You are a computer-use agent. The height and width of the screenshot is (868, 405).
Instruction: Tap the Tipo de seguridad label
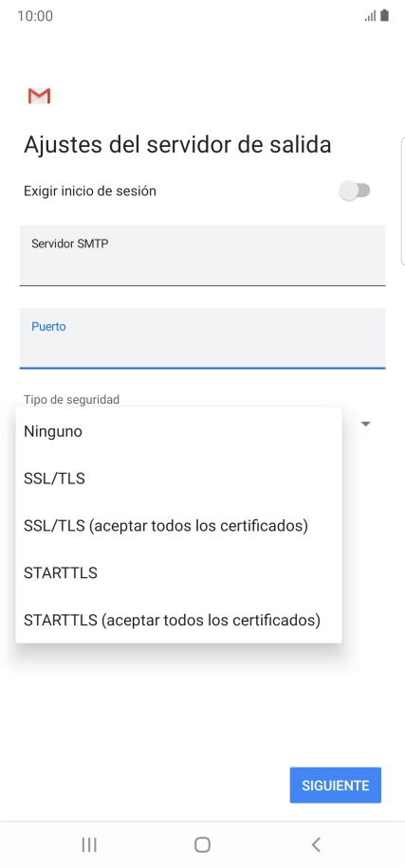71,399
